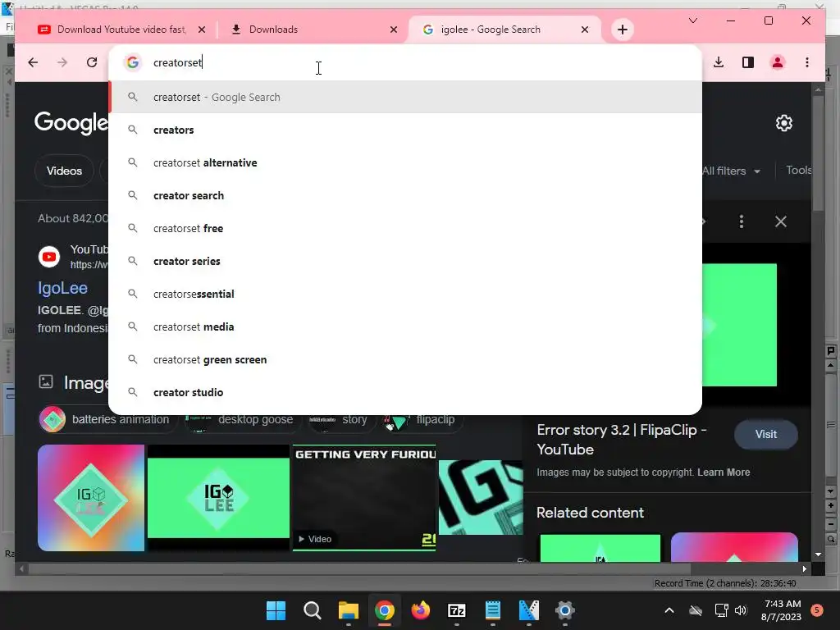
Task: Open Chrome's three-dot menu
Action: click(807, 62)
